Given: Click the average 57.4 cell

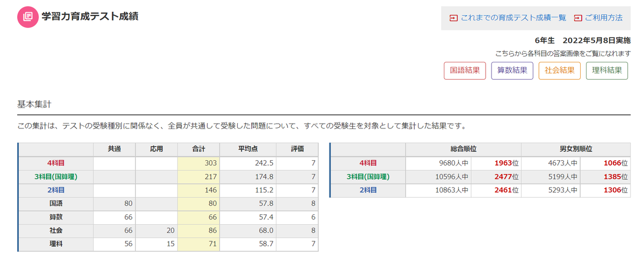Looking at the screenshot, I should (248, 217).
